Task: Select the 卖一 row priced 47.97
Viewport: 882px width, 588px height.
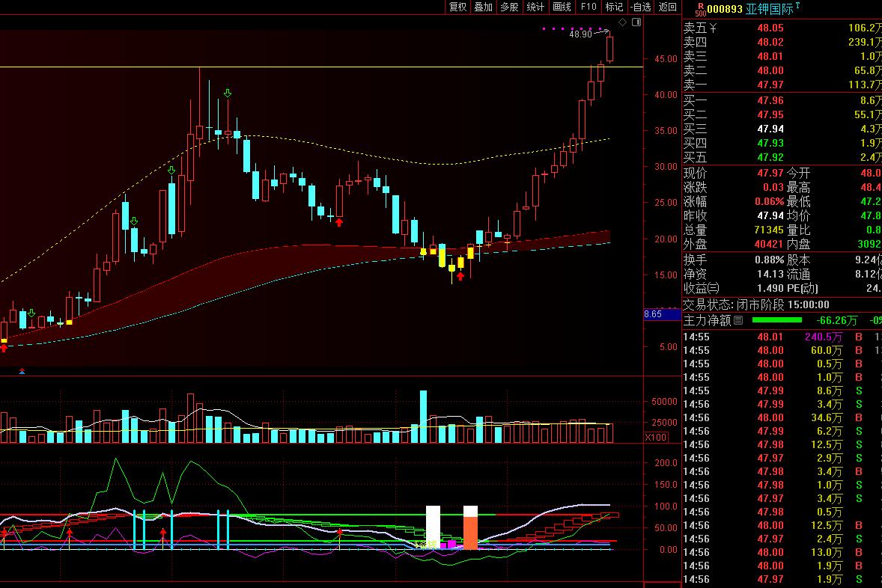Action: [782, 85]
